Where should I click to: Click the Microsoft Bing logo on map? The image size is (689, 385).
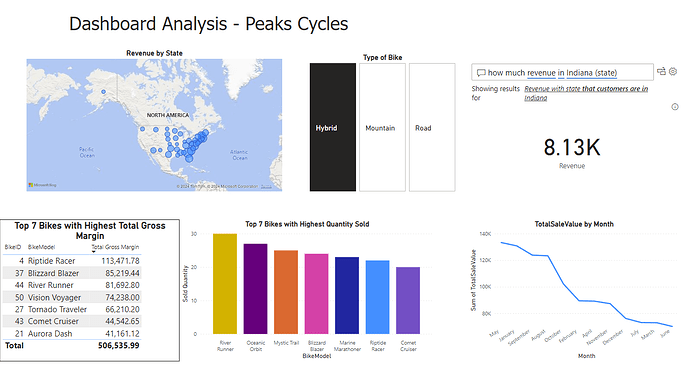click(43, 185)
